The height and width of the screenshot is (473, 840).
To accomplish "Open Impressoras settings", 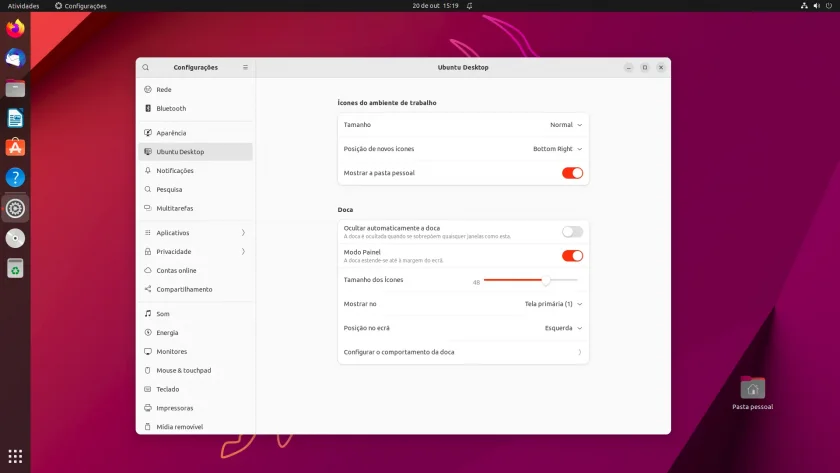I will click(196, 408).
